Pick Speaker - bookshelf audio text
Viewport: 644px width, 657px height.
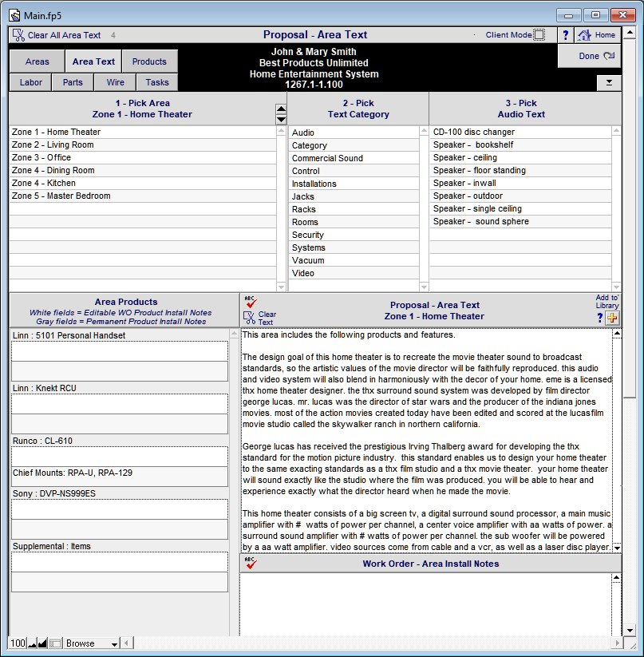click(x=520, y=145)
